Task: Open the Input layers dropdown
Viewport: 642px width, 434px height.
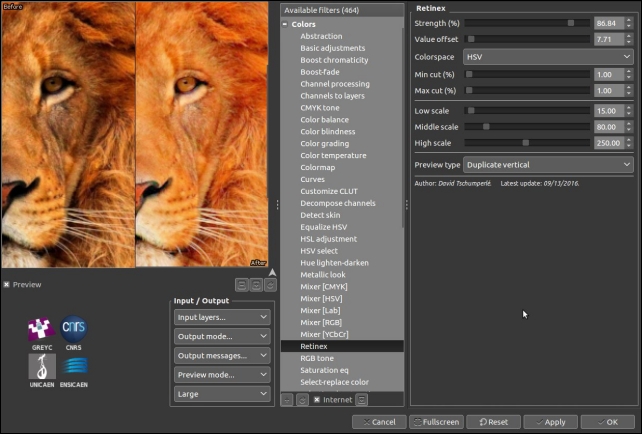Action: point(222,317)
